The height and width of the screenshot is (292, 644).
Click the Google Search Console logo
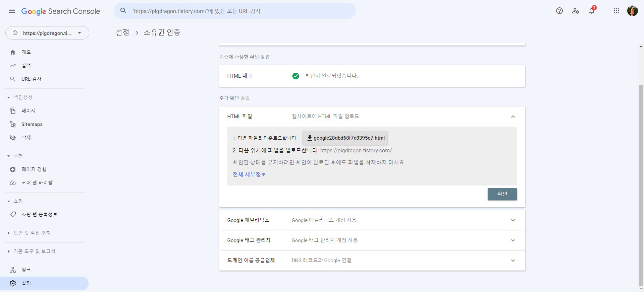(x=61, y=11)
